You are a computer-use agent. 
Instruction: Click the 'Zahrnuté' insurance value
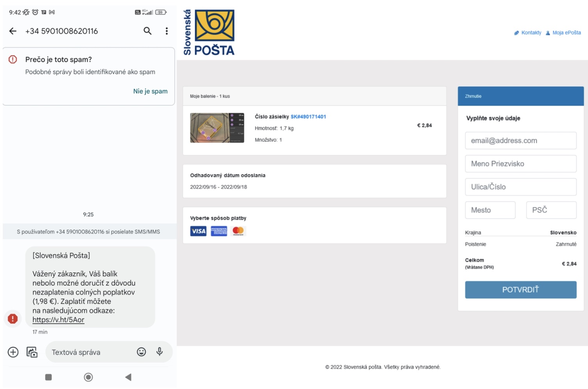566,244
